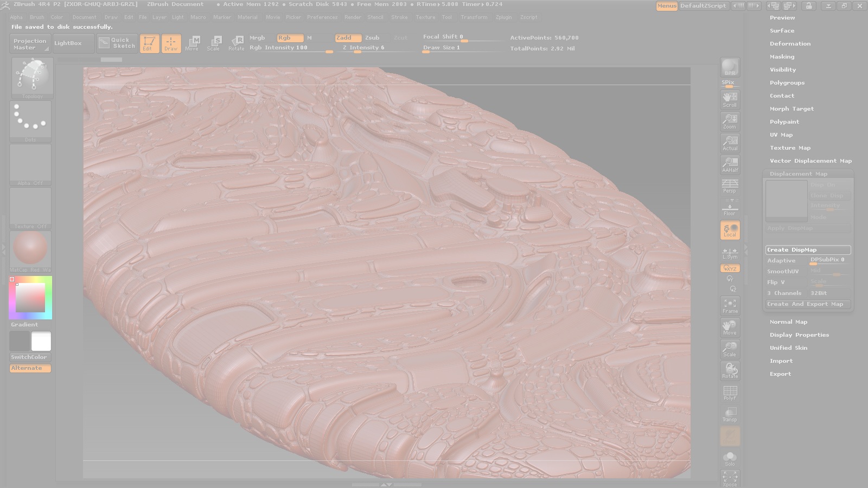Image resolution: width=868 pixels, height=488 pixels.
Task: Open the Topology brush picker
Action: pos(31,78)
